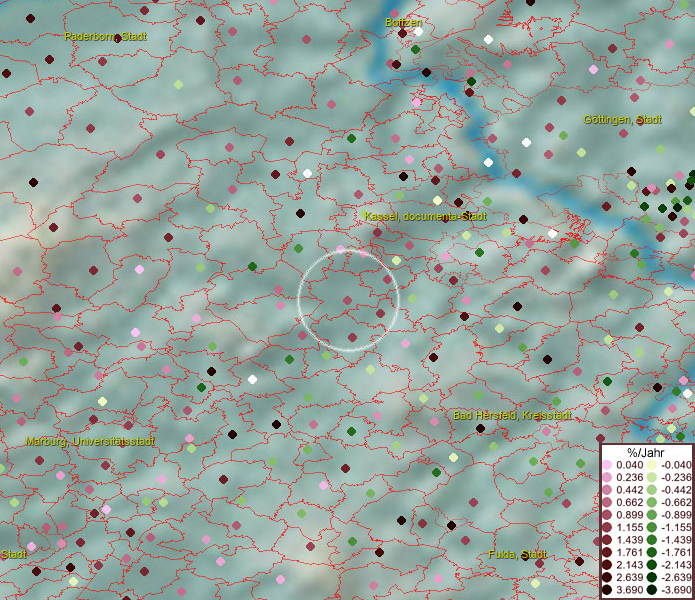This screenshot has width=695, height=600.
Task: Pick the pink swatch beside 0.662
Action: pos(607,503)
